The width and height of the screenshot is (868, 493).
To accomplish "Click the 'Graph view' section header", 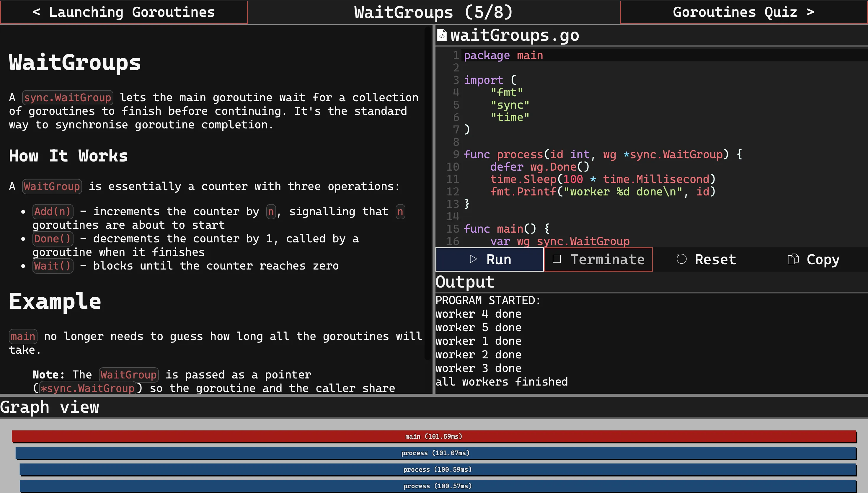I will tap(49, 407).
